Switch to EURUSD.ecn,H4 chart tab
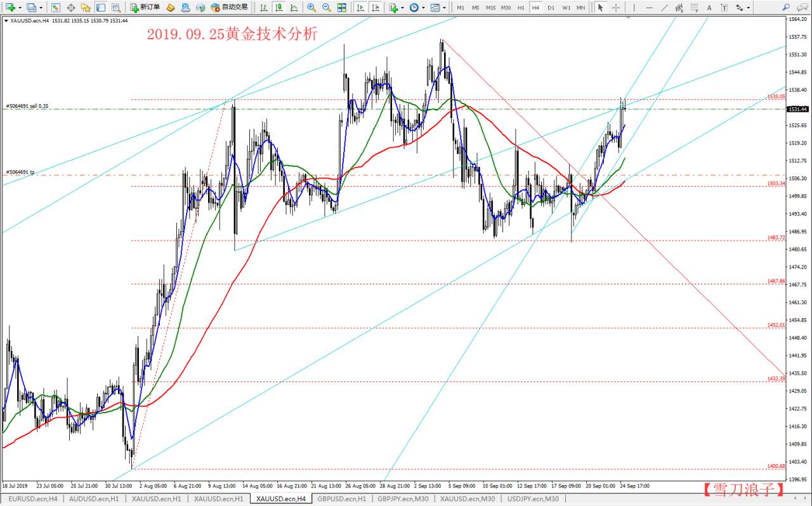Viewport: 812px width, 506px height. click(33, 499)
